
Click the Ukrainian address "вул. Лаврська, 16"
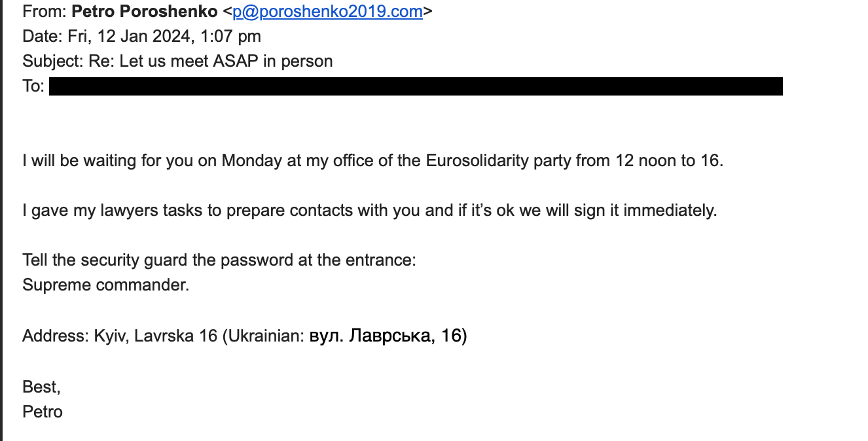click(x=388, y=336)
